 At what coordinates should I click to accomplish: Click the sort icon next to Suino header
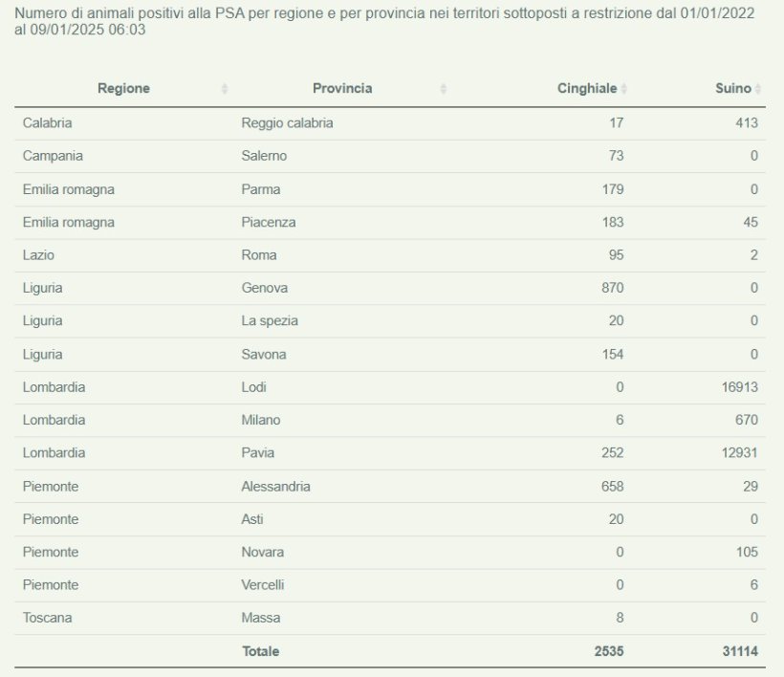tap(760, 88)
